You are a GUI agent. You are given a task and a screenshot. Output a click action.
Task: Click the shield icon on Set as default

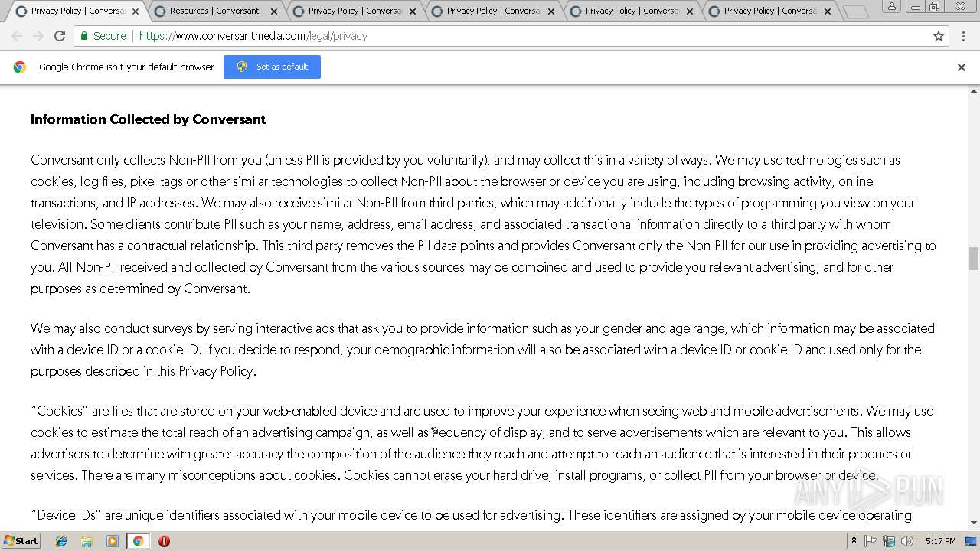(x=242, y=67)
